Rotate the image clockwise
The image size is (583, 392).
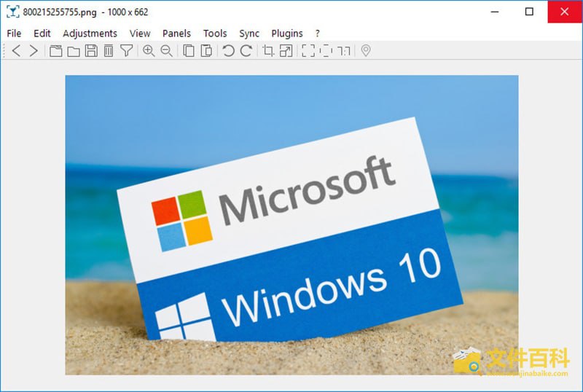pyautogui.click(x=246, y=50)
